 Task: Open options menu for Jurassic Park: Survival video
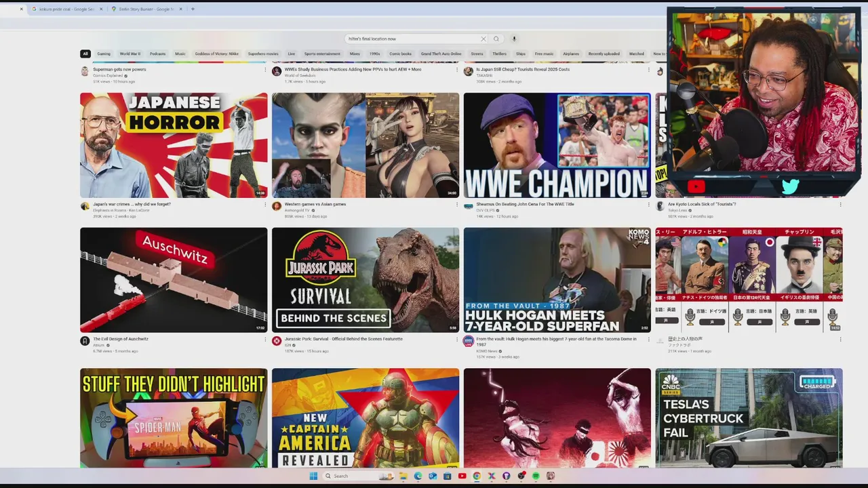457,340
